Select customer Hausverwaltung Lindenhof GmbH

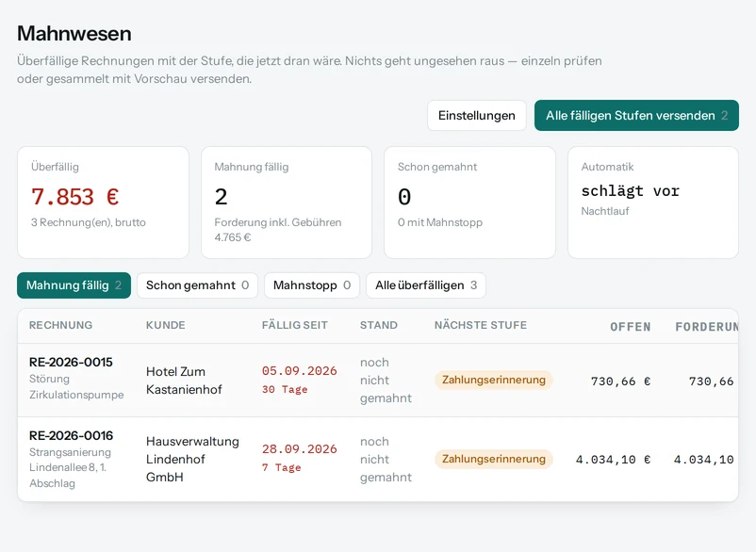[192, 459]
